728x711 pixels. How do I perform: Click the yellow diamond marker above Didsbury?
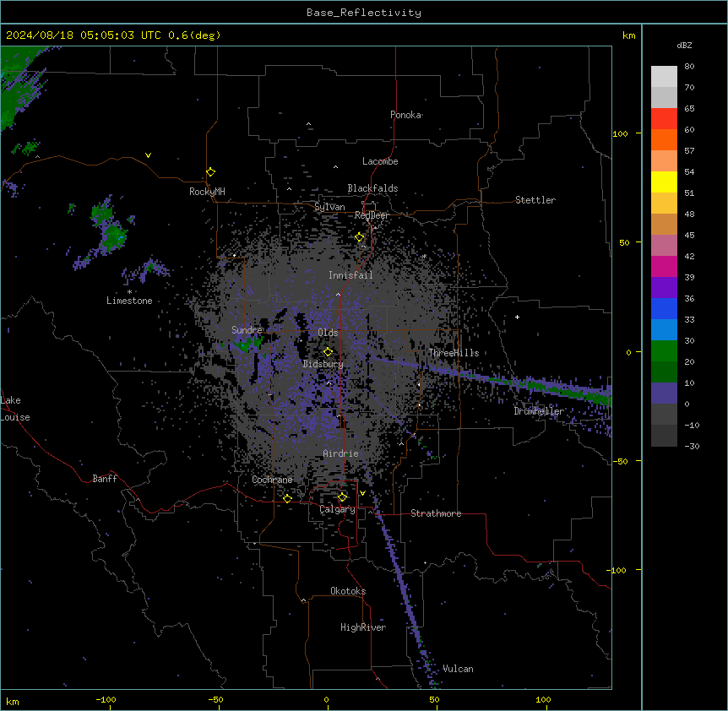point(328,352)
